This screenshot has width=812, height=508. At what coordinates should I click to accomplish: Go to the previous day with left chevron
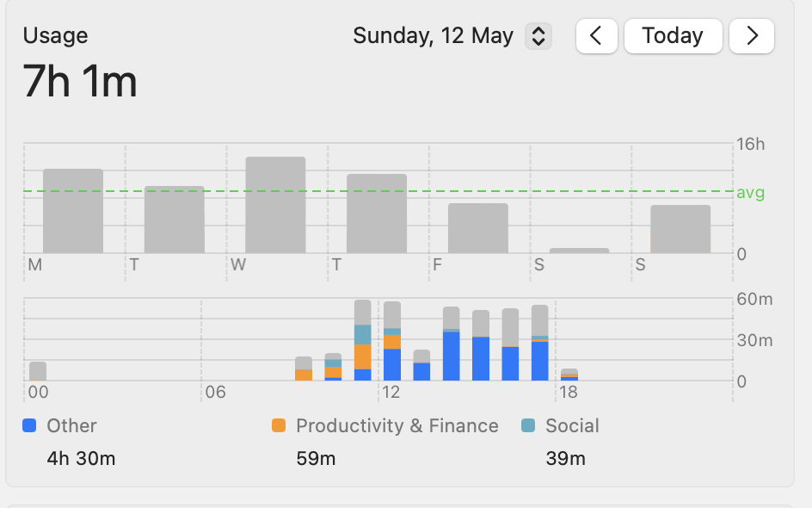click(x=596, y=36)
